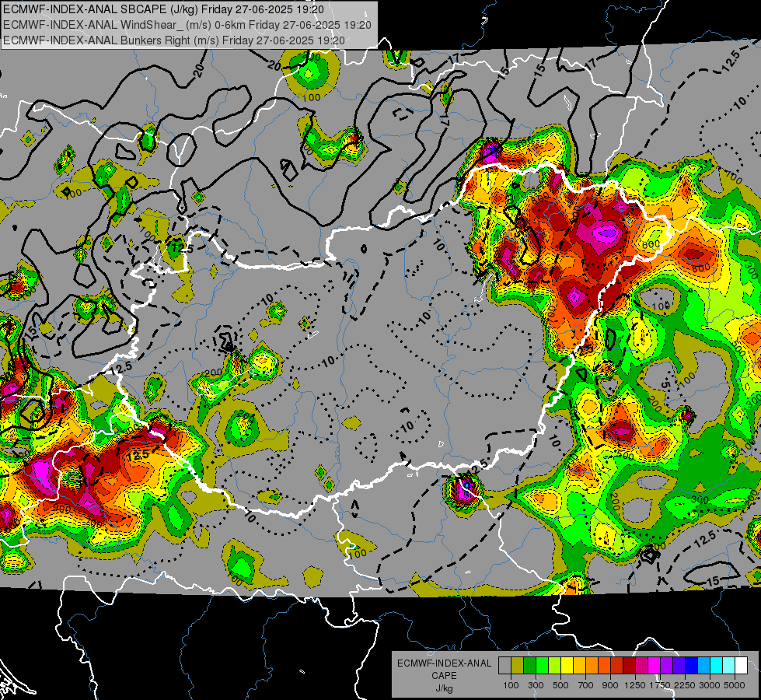
Task: Select the yellow-green lime legend swatch
Action: 554,665
